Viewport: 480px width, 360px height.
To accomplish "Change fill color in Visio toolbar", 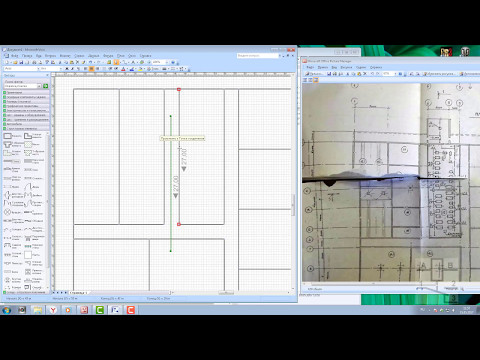I will pos(140,68).
